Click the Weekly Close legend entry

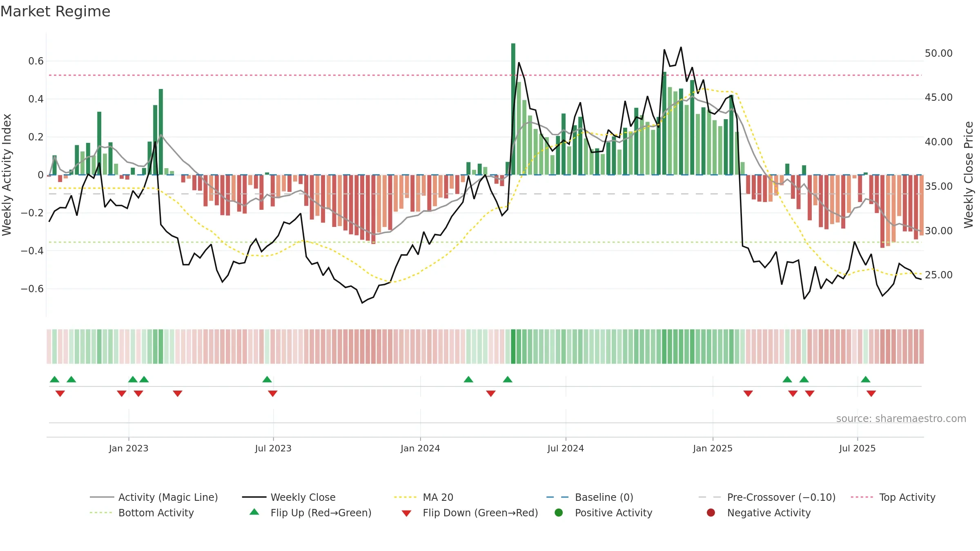click(289, 497)
